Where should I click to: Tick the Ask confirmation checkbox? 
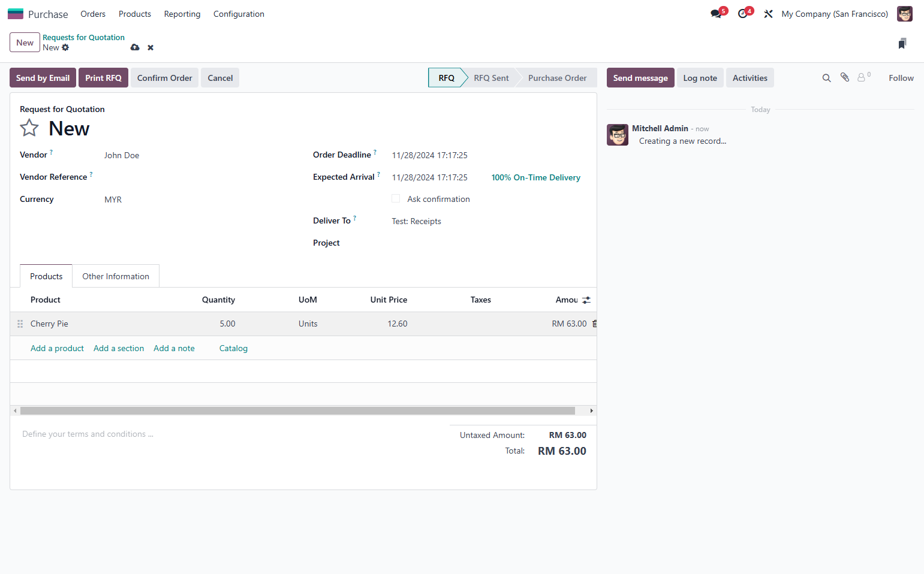coord(396,199)
